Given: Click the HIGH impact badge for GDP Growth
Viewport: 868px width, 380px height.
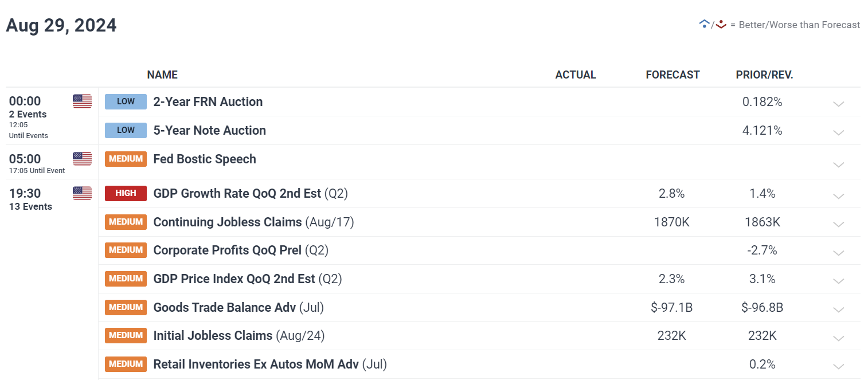Looking at the screenshot, I should coord(126,193).
